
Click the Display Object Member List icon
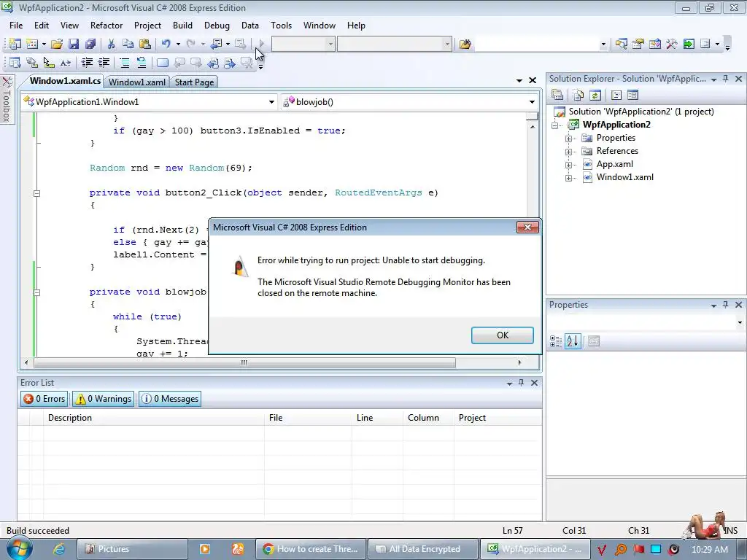(x=15, y=63)
